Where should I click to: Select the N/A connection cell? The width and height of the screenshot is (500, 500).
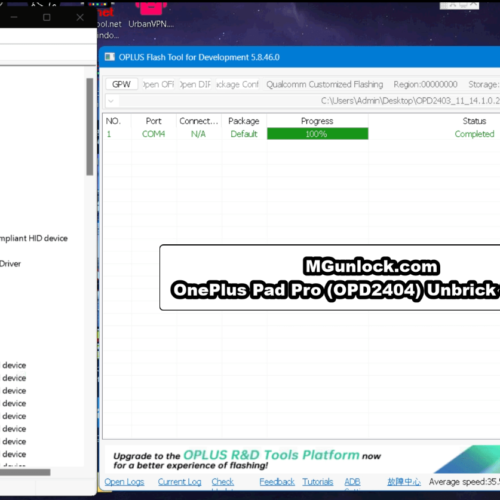[x=198, y=134]
